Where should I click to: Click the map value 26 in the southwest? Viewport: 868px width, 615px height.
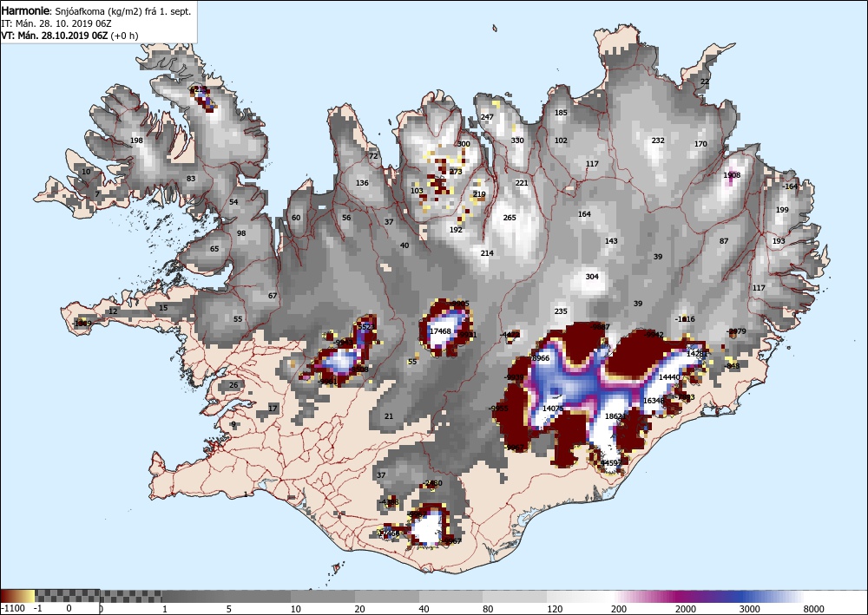pos(233,385)
